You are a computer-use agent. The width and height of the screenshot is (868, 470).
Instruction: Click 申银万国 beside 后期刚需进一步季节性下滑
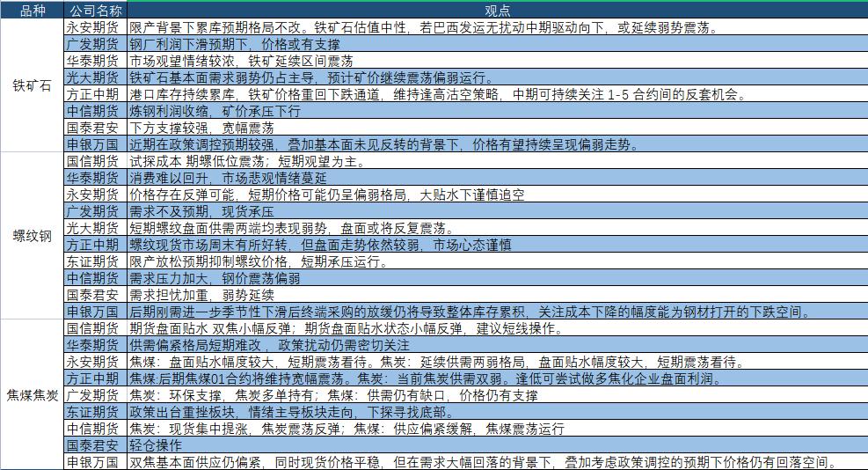[x=96, y=312]
